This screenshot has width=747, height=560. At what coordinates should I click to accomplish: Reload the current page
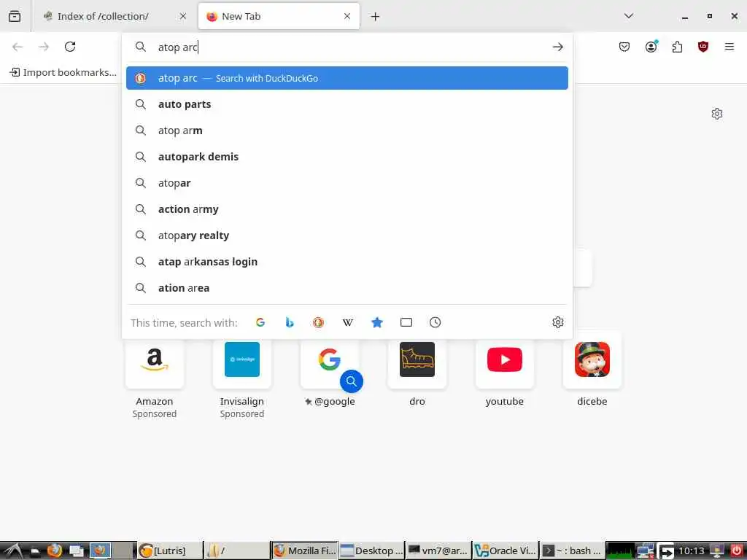pos(70,47)
